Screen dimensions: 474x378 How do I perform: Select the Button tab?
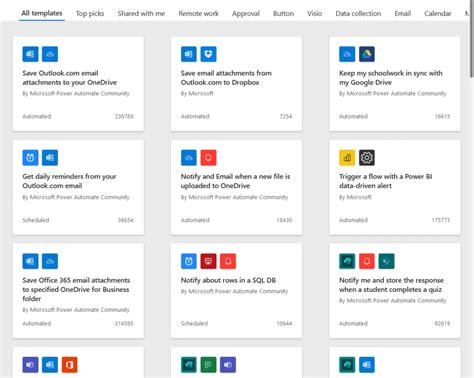[283, 14]
